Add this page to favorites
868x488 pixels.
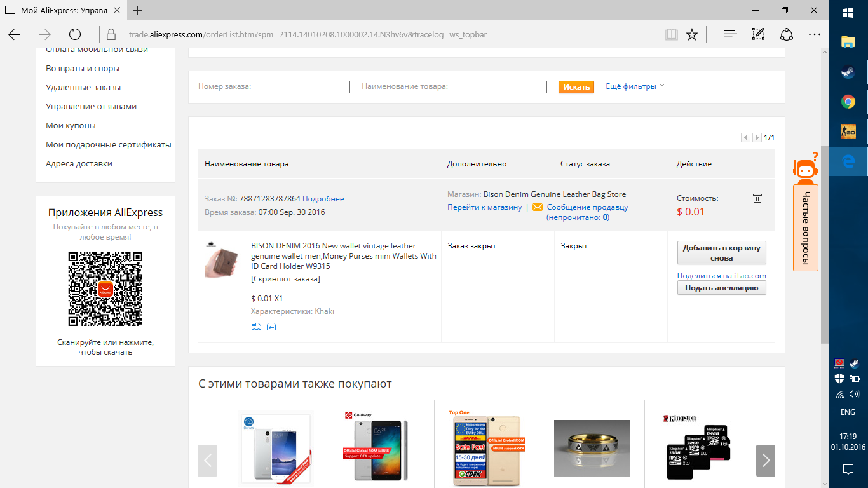(x=692, y=34)
